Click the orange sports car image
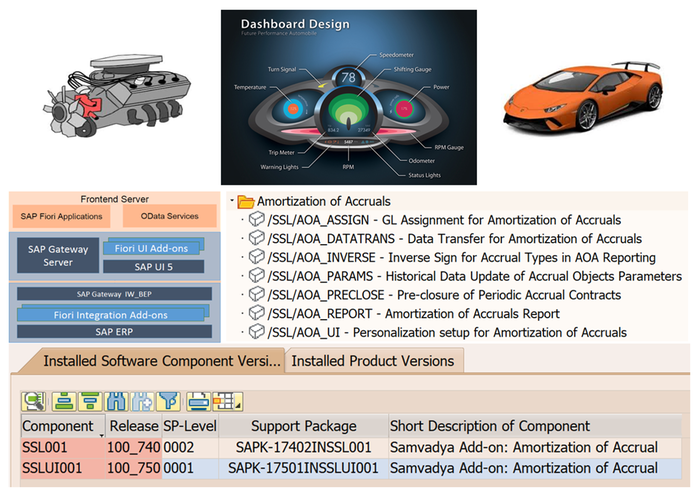The width and height of the screenshot is (700, 498). [584, 97]
